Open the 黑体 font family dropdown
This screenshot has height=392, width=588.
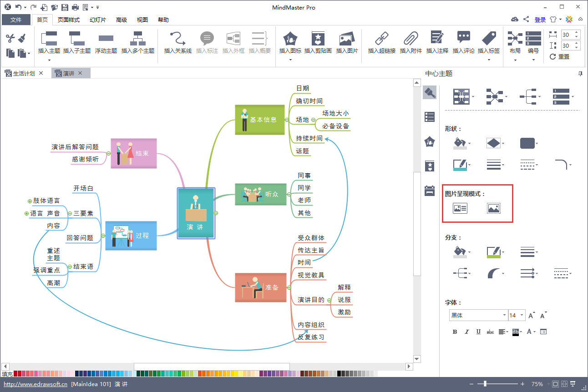(504, 315)
